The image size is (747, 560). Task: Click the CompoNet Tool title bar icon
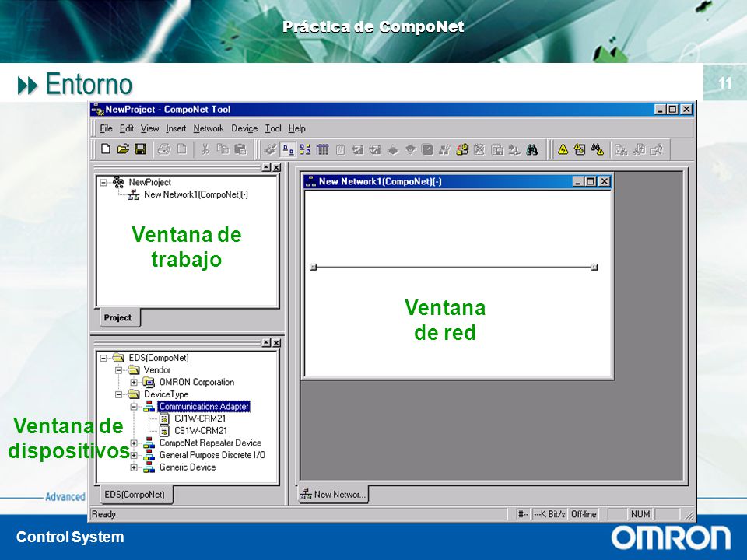98,110
